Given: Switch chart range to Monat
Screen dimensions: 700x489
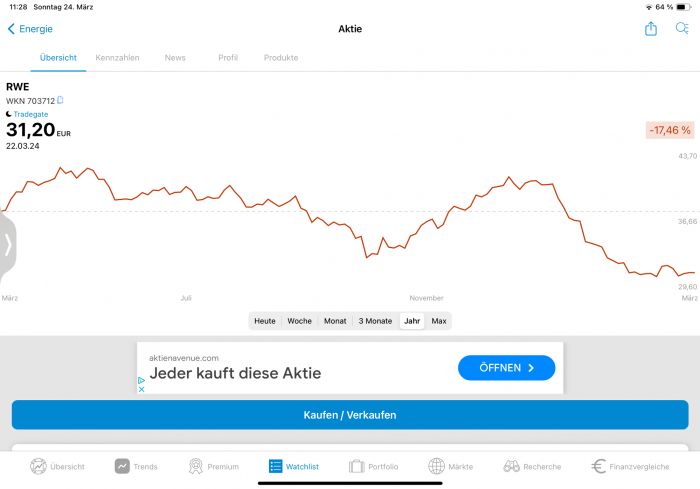Looking at the screenshot, I should pyautogui.click(x=335, y=321).
